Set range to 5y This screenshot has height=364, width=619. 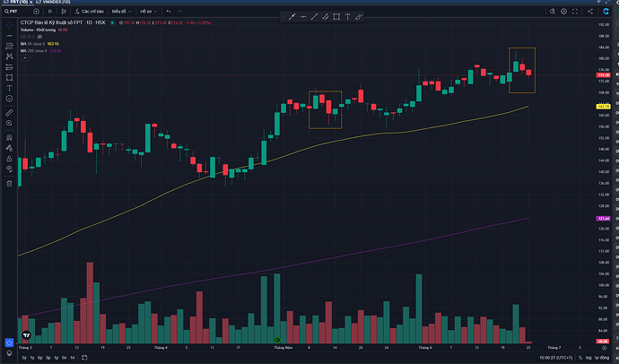pyautogui.click(x=24, y=358)
